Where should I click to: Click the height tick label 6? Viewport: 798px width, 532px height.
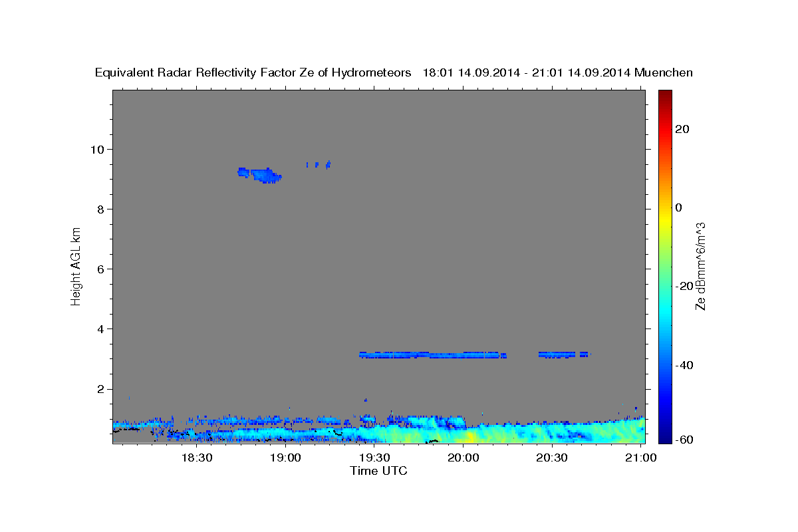102,269
